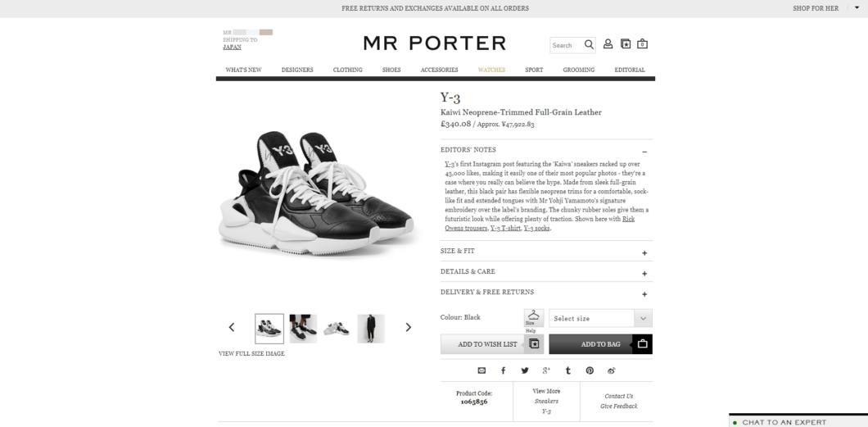Select the model full outfit thumbnail

click(x=371, y=329)
